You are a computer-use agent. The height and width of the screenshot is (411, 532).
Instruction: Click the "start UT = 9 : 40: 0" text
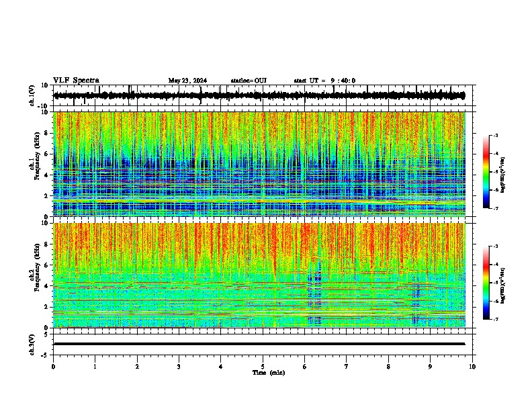click(x=324, y=81)
